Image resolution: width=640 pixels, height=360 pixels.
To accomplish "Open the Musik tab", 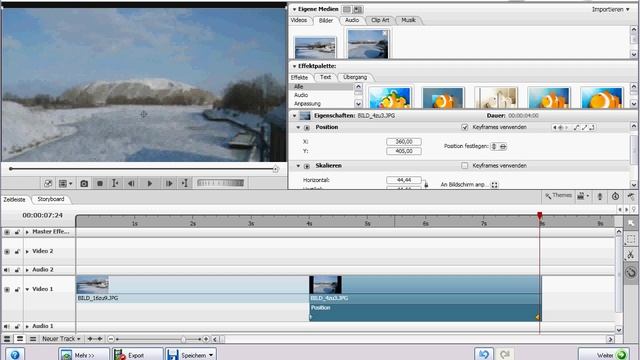I will pos(408,20).
